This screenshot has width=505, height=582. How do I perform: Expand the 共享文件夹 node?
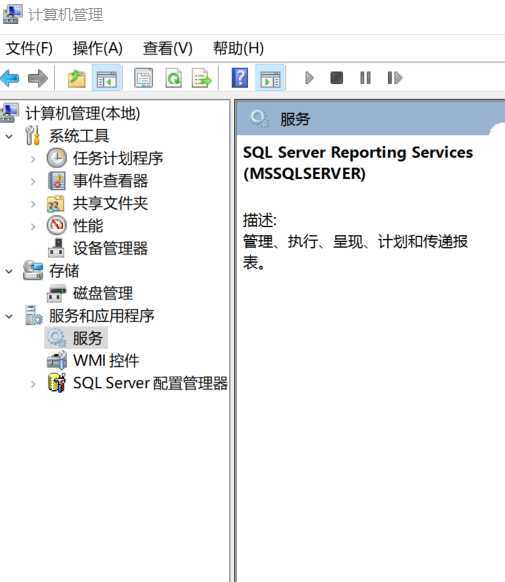coord(33,204)
